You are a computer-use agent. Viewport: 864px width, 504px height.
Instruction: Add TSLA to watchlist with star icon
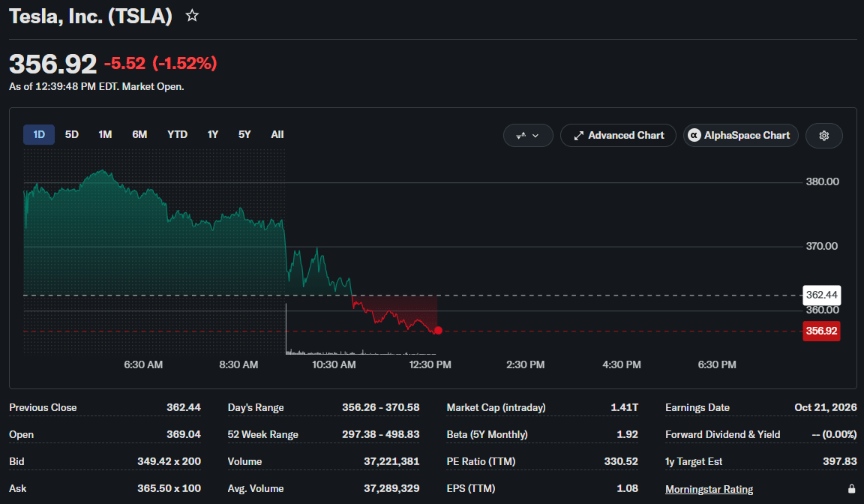[x=192, y=16]
